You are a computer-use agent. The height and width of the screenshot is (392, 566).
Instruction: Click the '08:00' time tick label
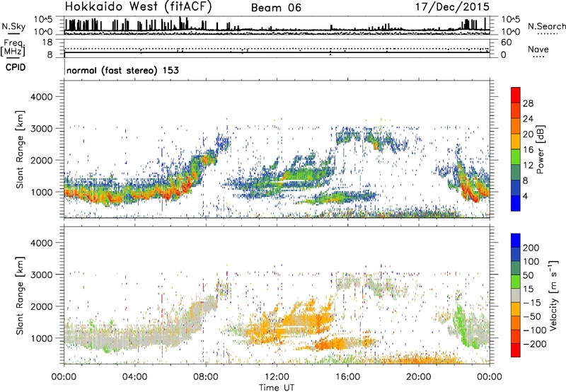tap(206, 377)
